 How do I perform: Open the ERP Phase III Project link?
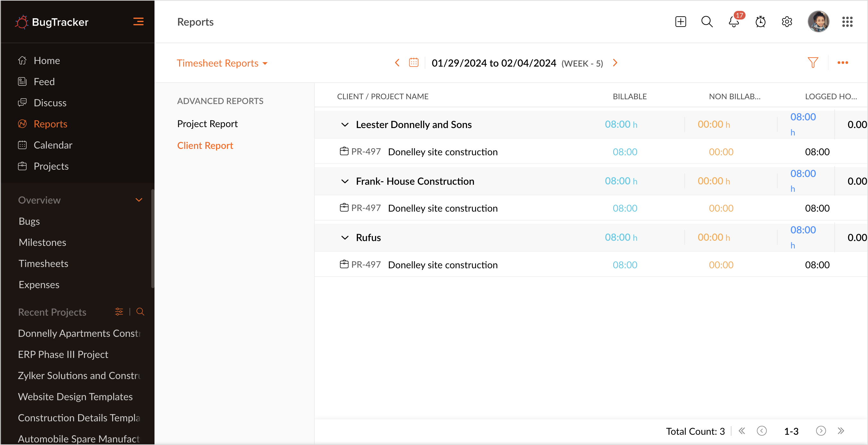click(63, 354)
